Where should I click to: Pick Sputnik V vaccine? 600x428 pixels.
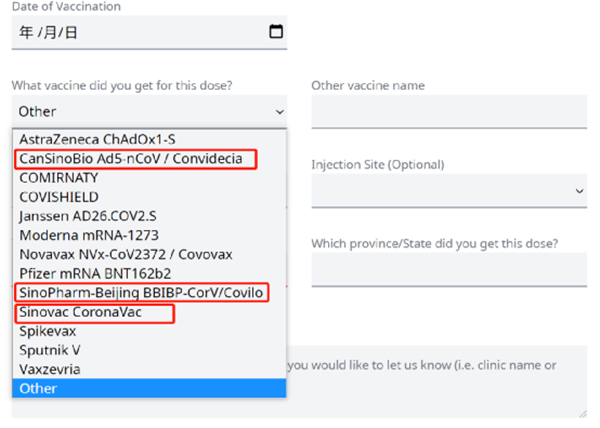[x=149, y=350]
